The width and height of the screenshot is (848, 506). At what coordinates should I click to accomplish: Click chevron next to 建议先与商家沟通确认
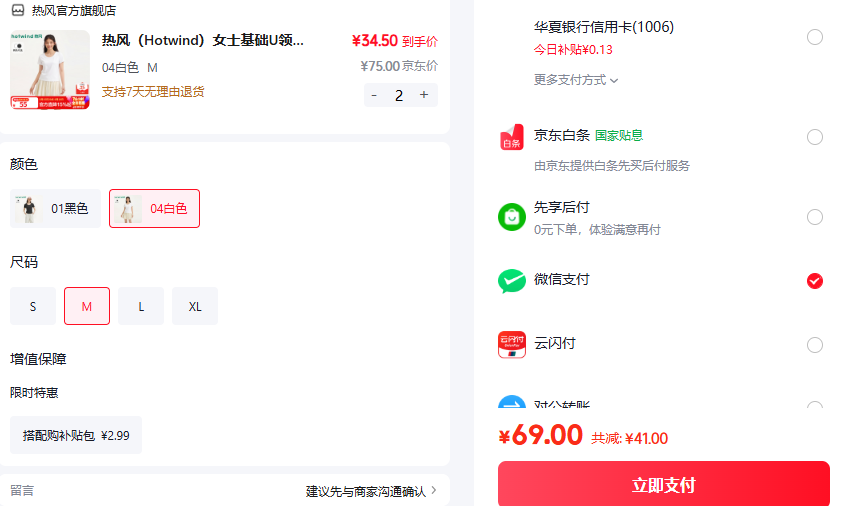pos(434,490)
